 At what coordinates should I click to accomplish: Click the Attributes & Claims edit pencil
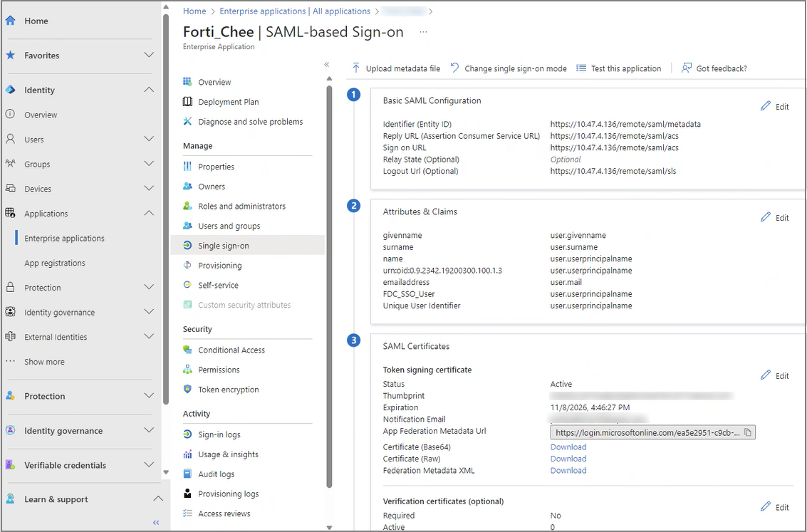pyautogui.click(x=766, y=217)
